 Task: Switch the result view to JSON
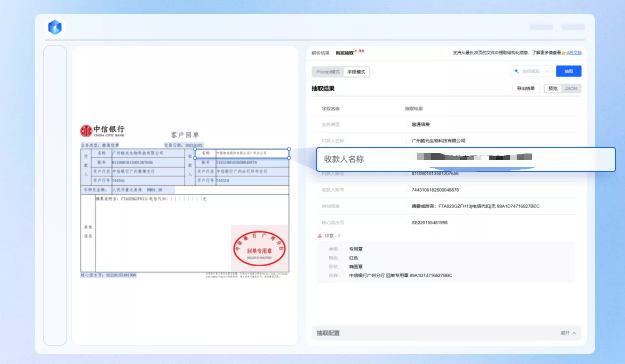pos(571,89)
